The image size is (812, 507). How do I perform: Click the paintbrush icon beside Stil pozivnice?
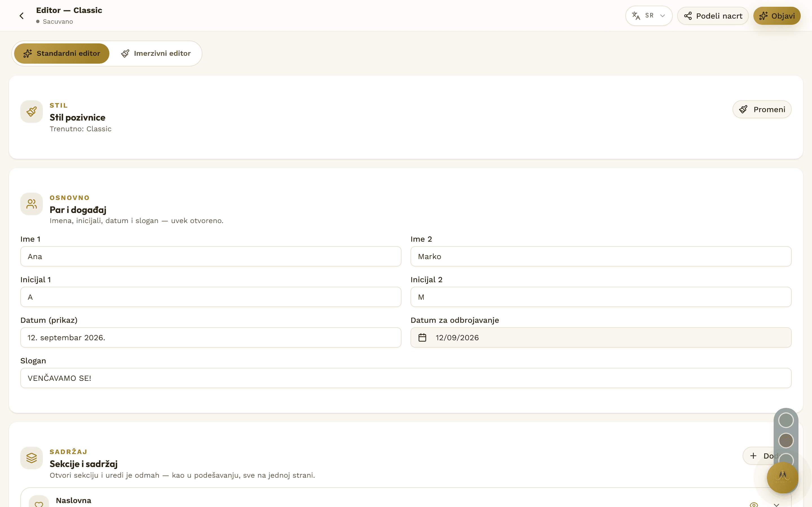point(32,111)
